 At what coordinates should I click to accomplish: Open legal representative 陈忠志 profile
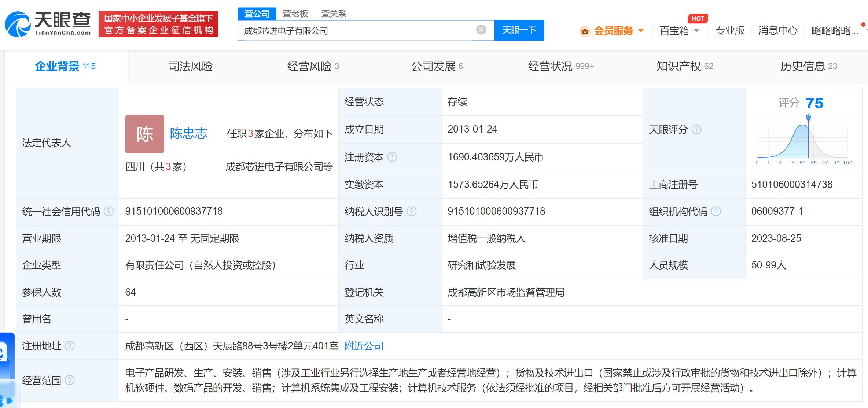coord(189,133)
